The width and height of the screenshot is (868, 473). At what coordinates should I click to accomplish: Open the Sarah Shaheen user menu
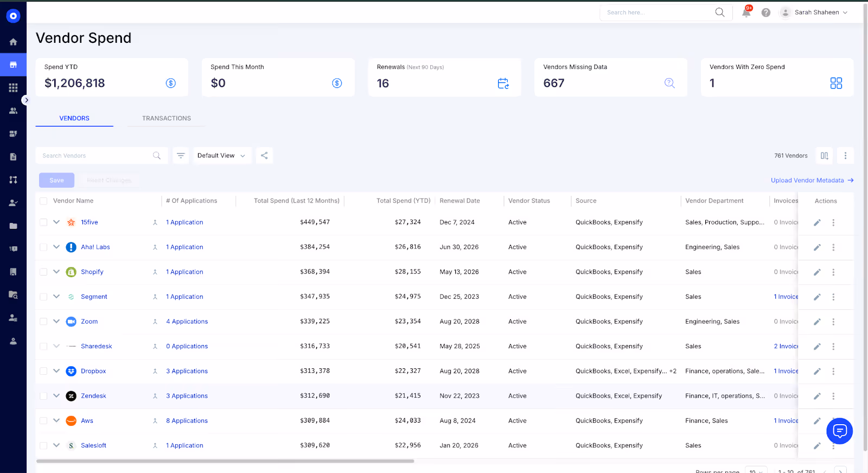[814, 12]
